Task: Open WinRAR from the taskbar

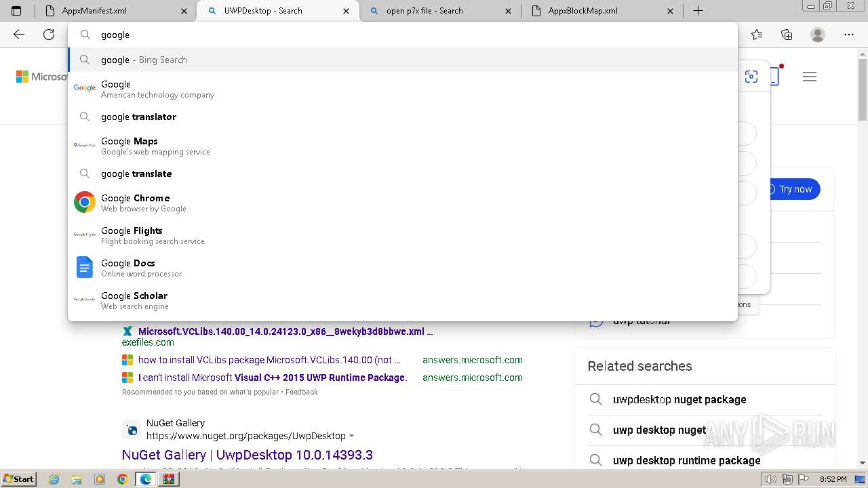Action: coord(168,479)
